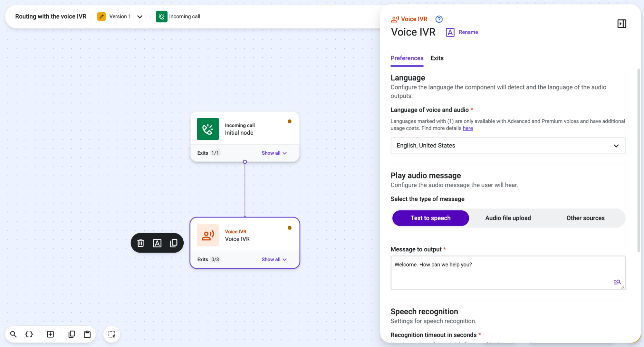Click the search magnifier icon in bottom toolbar
Viewport: 644px width, 347px height.
[13, 334]
